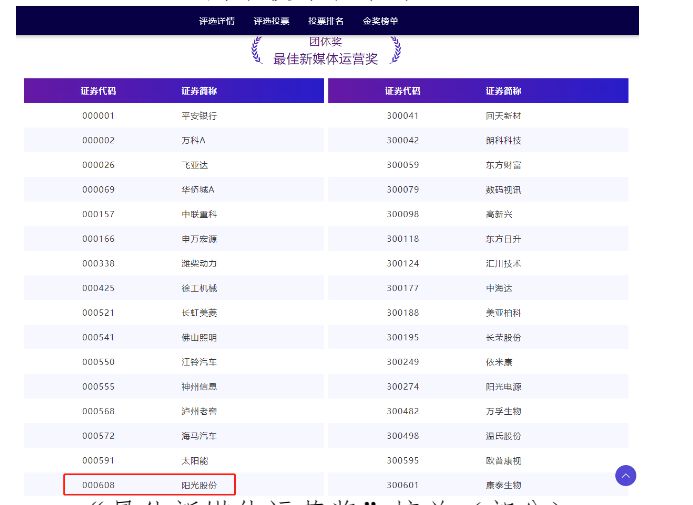This screenshot has height=505, width=693.
Task: Click the scroll-to-top arrow button
Action: click(x=626, y=476)
